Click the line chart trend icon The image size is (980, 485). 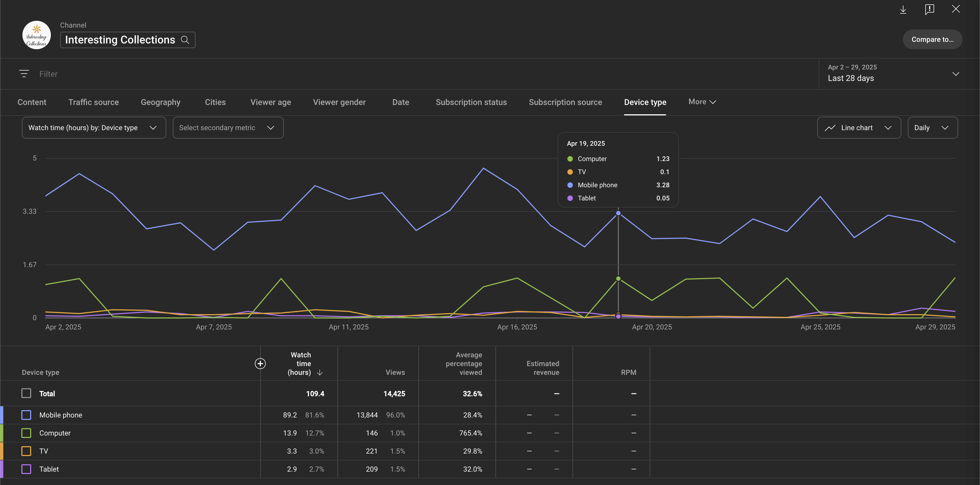830,128
